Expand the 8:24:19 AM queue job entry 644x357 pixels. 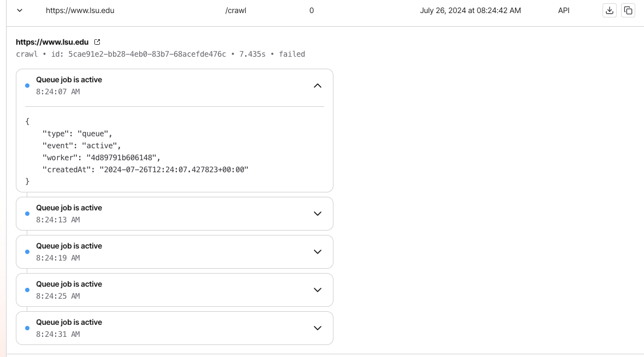318,252
